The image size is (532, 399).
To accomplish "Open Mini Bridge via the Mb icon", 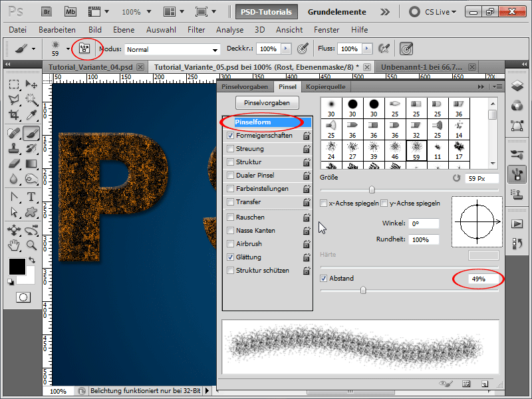I will [x=70, y=12].
